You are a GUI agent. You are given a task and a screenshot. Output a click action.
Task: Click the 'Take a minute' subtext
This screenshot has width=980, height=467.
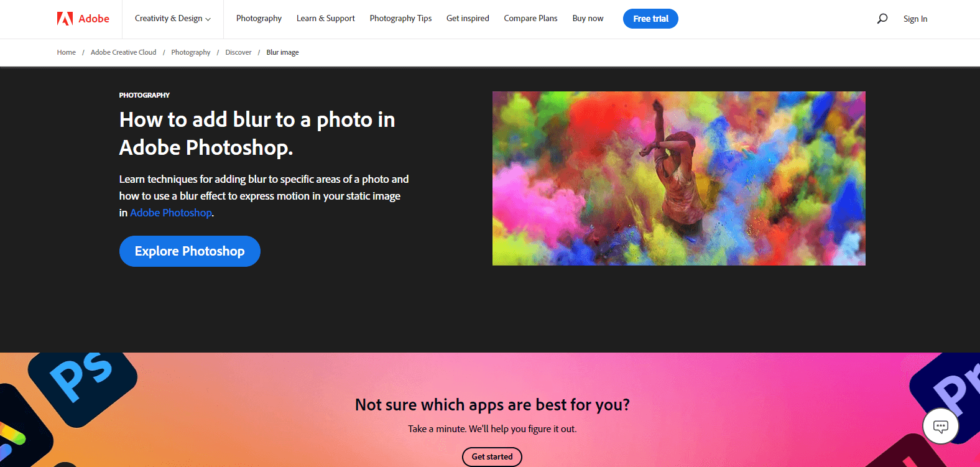tap(492, 429)
